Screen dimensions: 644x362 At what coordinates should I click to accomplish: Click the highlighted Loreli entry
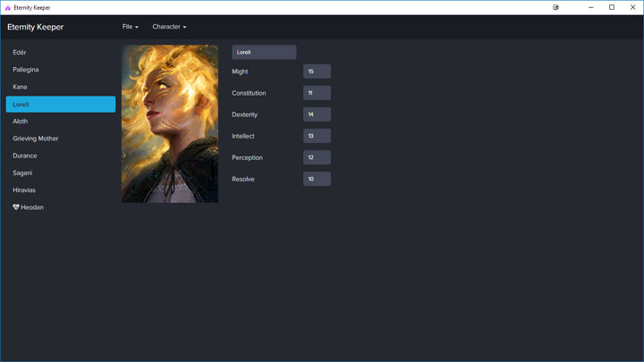coord(60,105)
